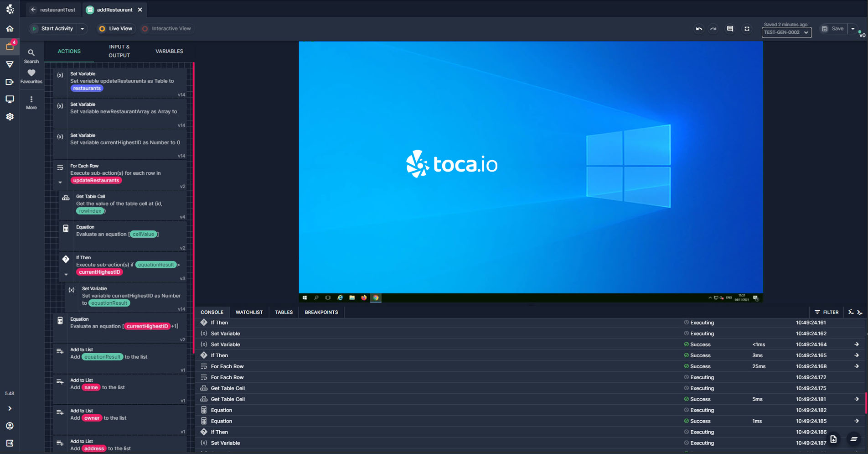
Task: Open details arrow for For Each Row success
Action: [856, 366]
